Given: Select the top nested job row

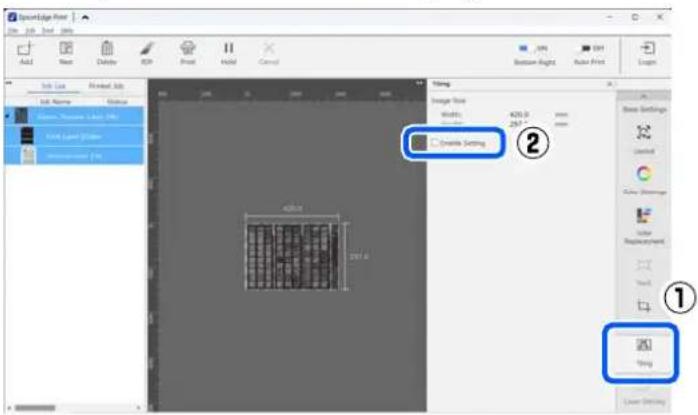Looking at the screenshot, I should point(74,116).
